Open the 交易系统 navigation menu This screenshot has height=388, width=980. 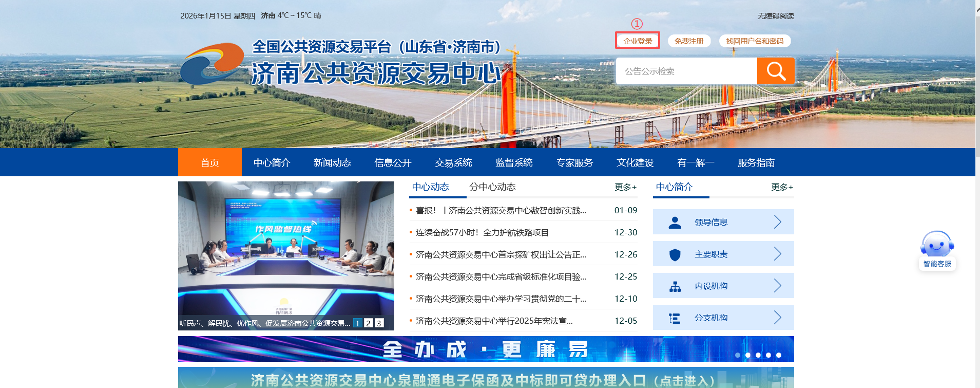(x=453, y=163)
